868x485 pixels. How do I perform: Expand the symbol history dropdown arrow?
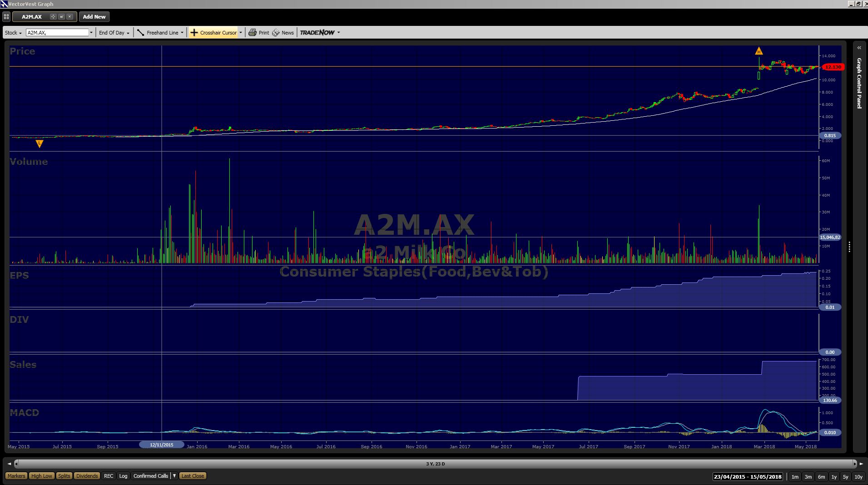click(91, 33)
